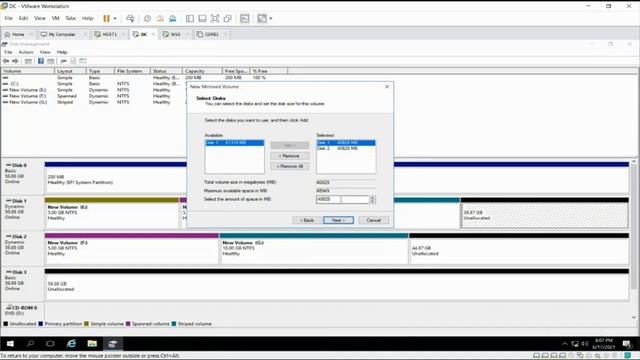The width and height of the screenshot is (640, 360).
Task: Open the stretch display dropdown arrow
Action: click(x=271, y=18)
